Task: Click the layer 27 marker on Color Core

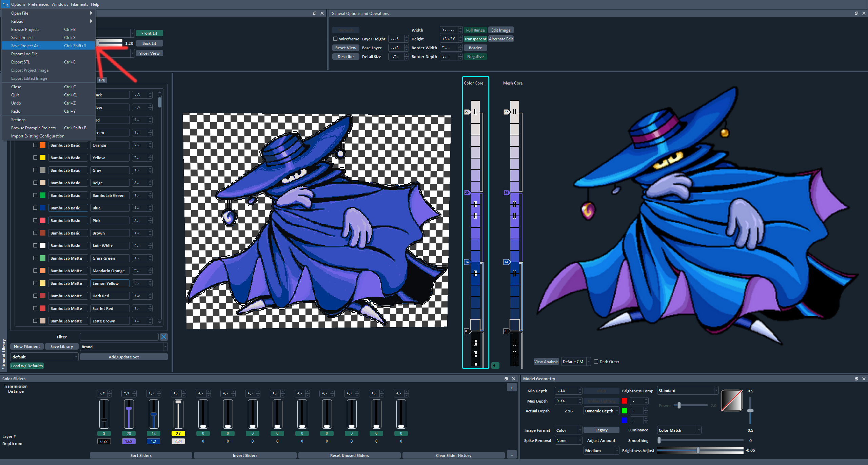Action: 467,112
